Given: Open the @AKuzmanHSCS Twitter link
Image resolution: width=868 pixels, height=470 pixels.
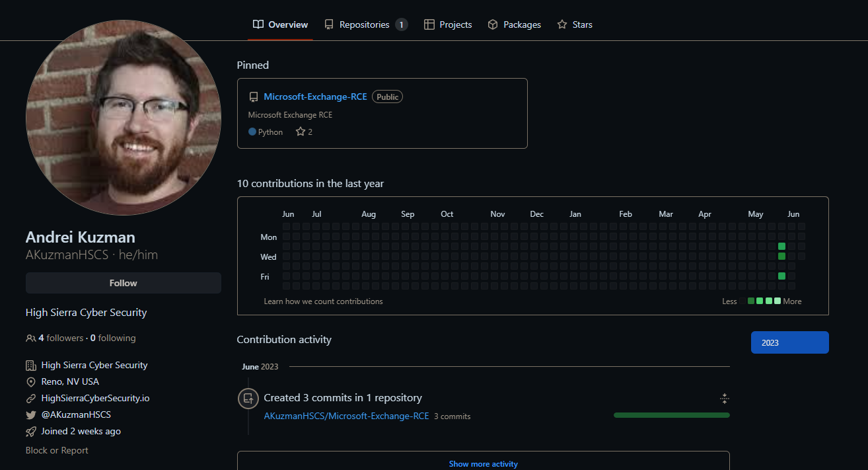Looking at the screenshot, I should point(76,414).
